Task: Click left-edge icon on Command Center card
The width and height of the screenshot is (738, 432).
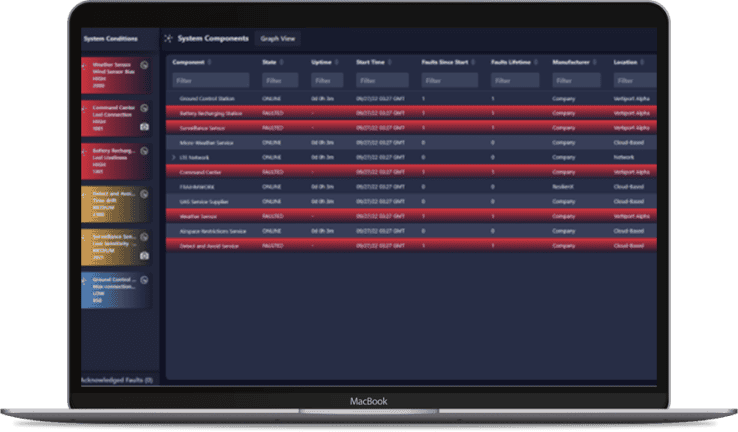Action: click(x=84, y=109)
